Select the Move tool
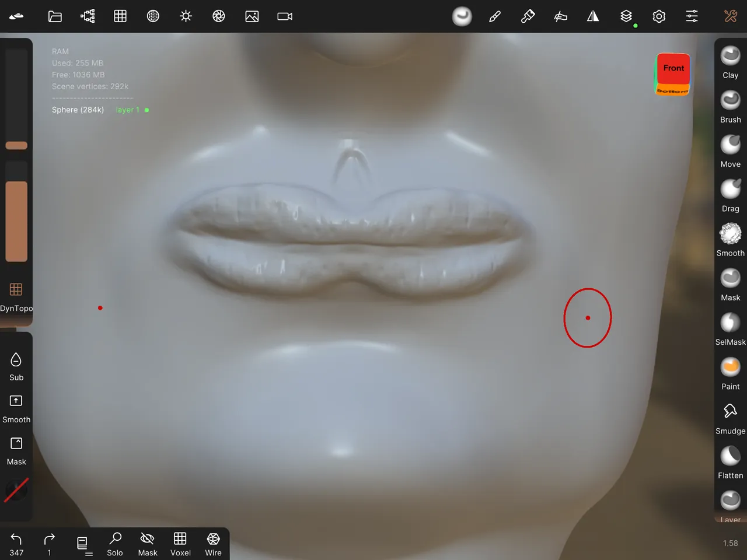747x560 pixels. pos(731,151)
